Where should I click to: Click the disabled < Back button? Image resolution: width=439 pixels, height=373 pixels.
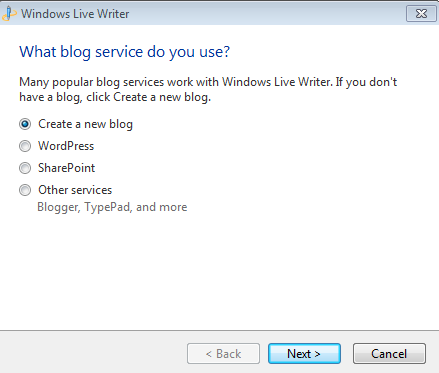pyautogui.click(x=223, y=353)
